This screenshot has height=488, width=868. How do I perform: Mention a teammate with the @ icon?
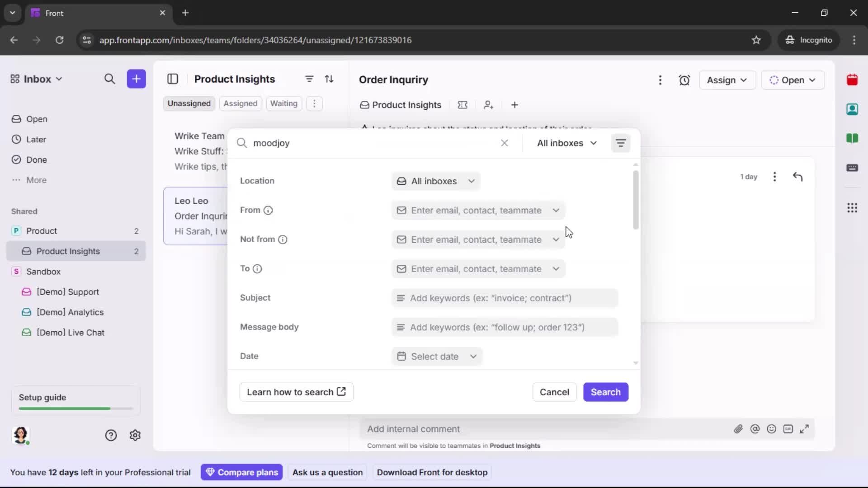coord(755,429)
